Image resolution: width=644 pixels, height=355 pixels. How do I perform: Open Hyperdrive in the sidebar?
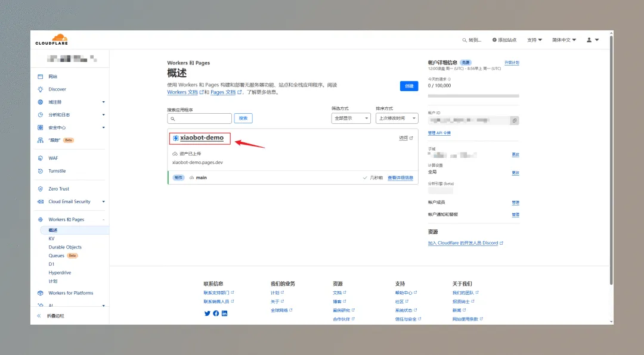pyautogui.click(x=60, y=273)
